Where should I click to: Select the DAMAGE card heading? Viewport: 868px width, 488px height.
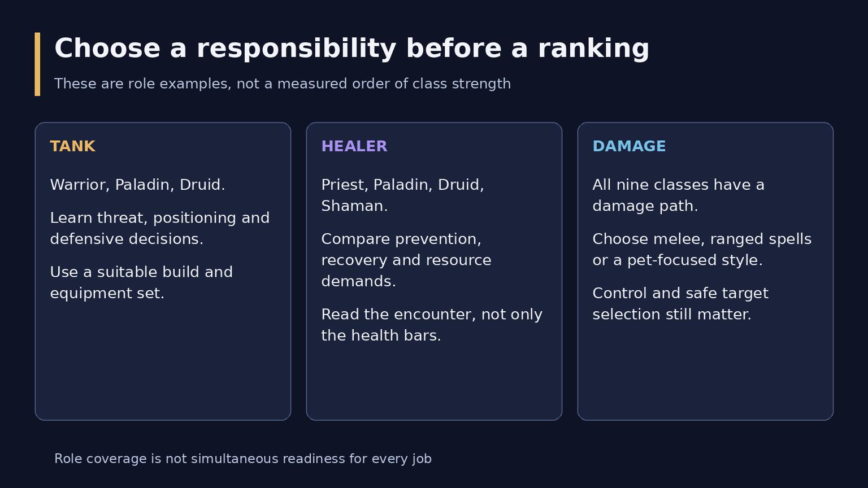click(629, 146)
